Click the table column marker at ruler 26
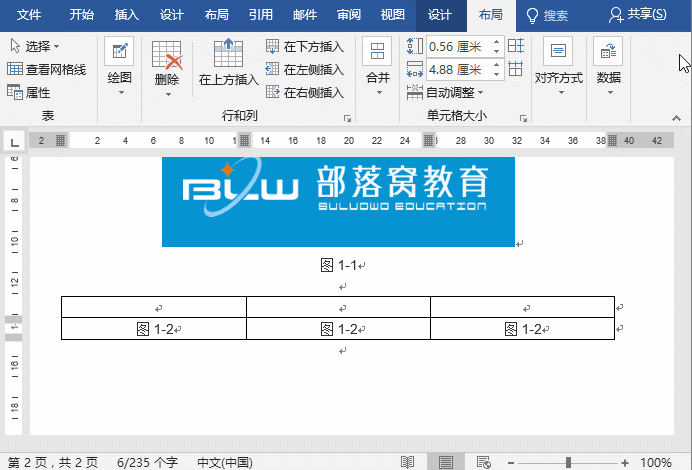Viewport: 692px width, 470px height. (x=429, y=141)
